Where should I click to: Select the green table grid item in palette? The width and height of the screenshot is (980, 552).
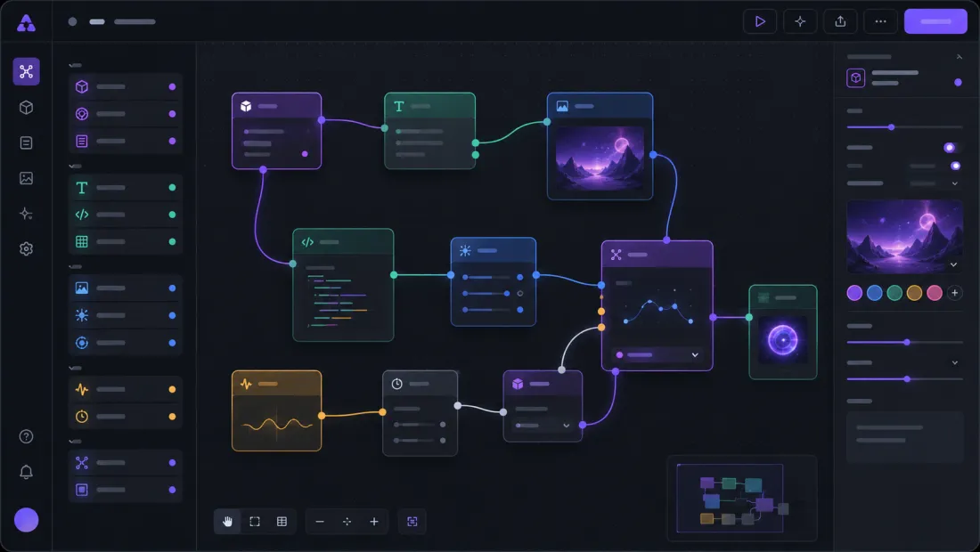[x=126, y=241]
